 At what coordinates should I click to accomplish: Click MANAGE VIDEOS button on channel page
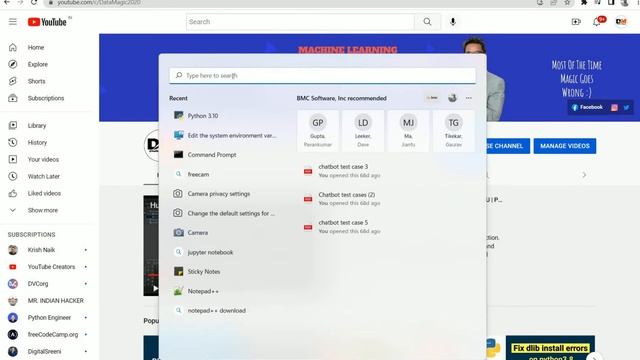(x=565, y=146)
